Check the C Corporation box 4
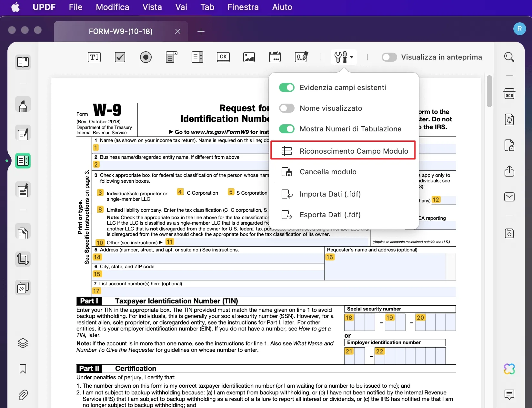 (x=180, y=192)
